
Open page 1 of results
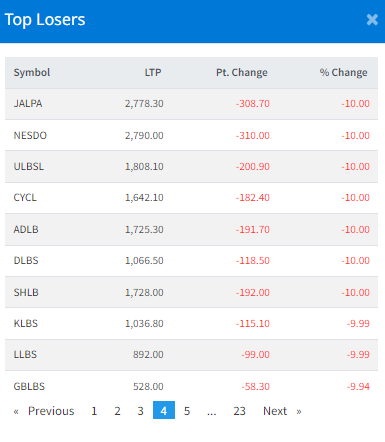[x=94, y=411]
